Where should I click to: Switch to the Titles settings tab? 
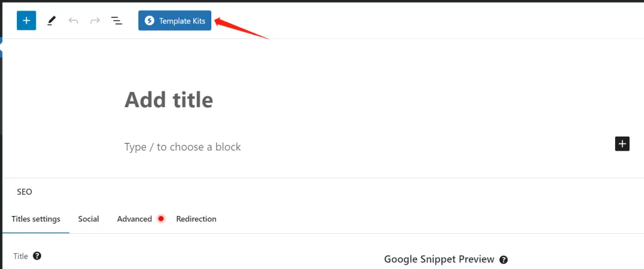coord(36,219)
